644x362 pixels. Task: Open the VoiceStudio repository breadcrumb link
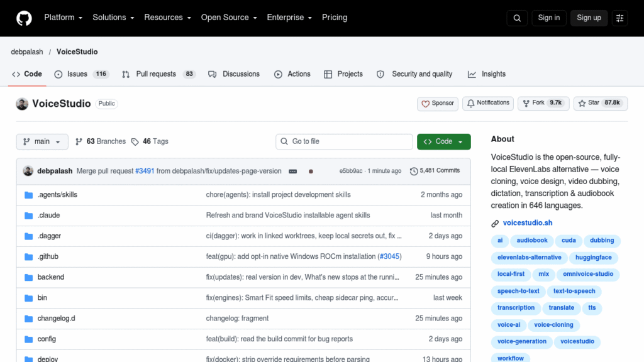77,52
